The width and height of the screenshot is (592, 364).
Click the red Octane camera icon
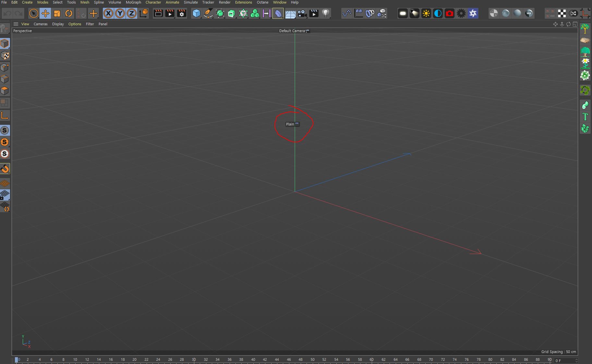(x=450, y=13)
